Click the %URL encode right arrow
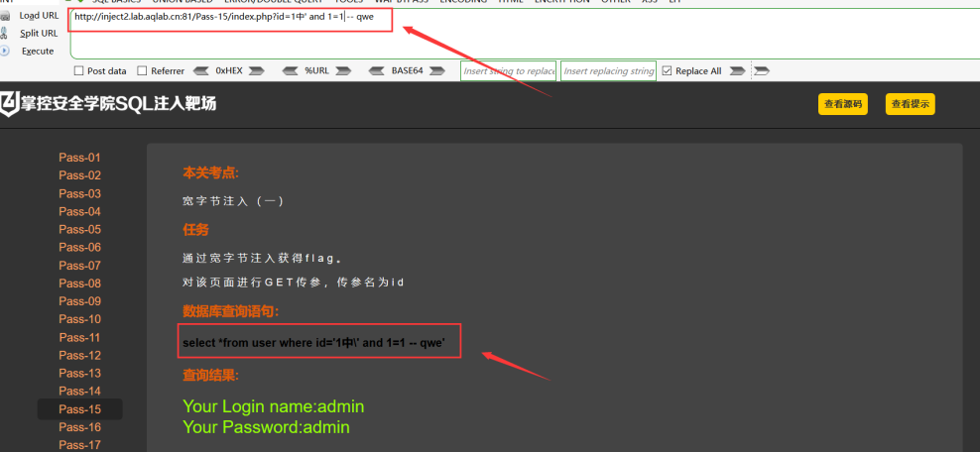 click(342, 71)
